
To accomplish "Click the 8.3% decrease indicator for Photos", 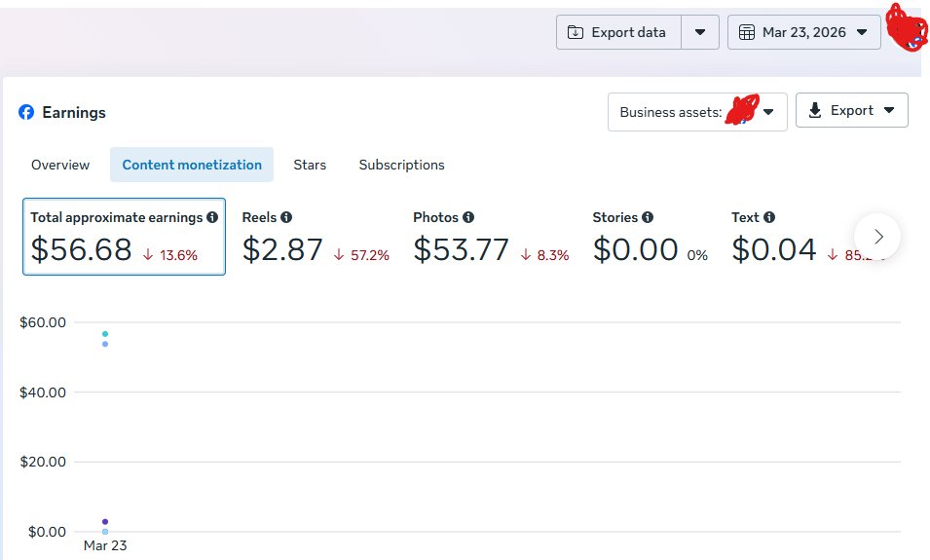I will 544,255.
